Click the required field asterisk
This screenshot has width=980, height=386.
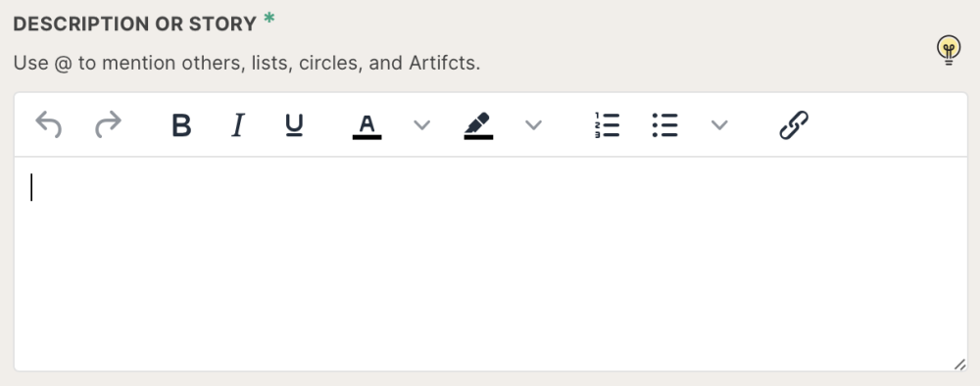point(269,19)
